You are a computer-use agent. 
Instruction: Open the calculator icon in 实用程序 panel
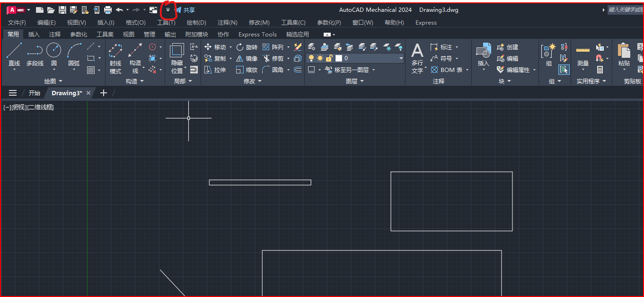point(600,70)
